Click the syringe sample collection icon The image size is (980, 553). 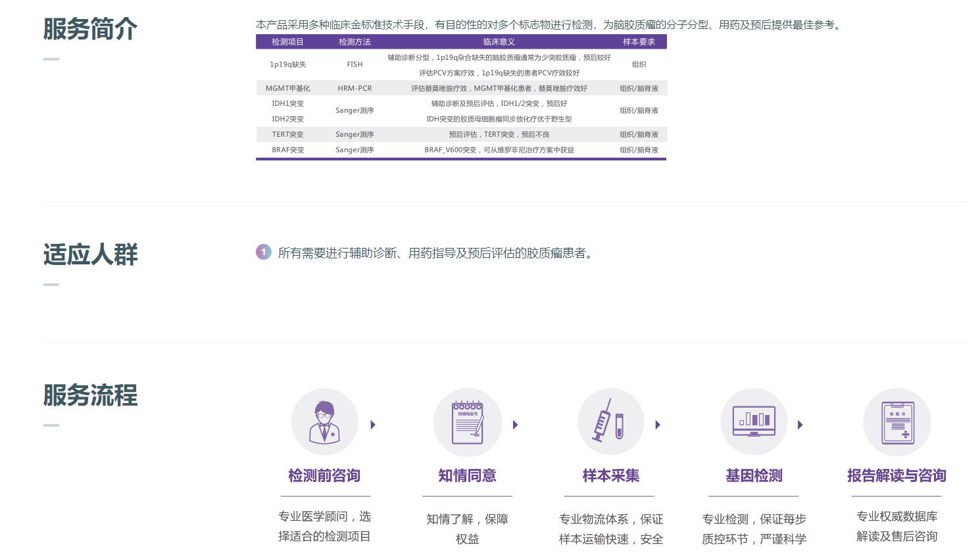pos(610,422)
